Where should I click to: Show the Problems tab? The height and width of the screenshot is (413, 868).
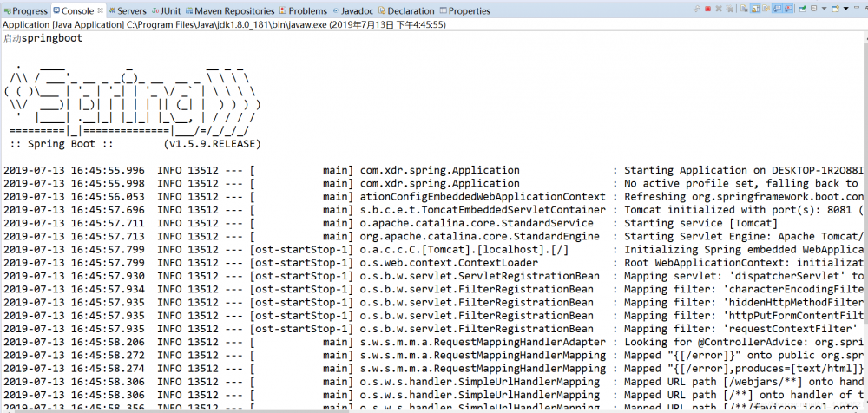pos(303,10)
